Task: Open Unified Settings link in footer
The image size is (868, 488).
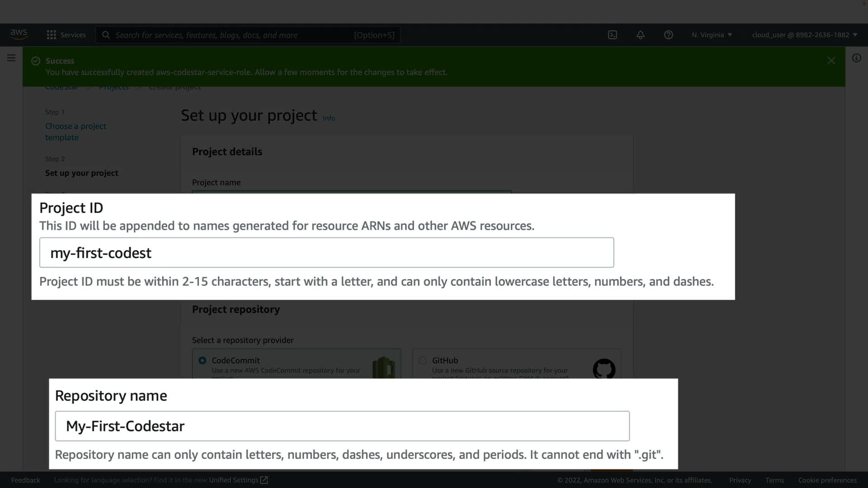Action: (238, 480)
